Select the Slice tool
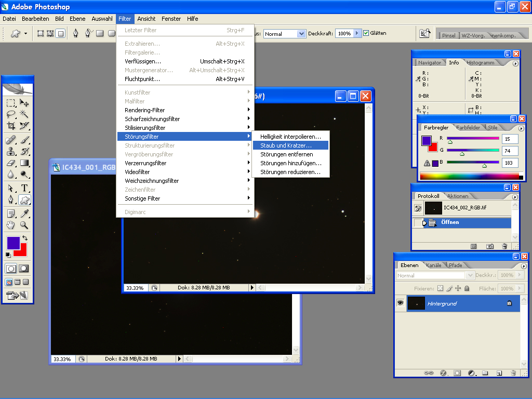Viewport: 532px width, 399px height. pos(24,126)
